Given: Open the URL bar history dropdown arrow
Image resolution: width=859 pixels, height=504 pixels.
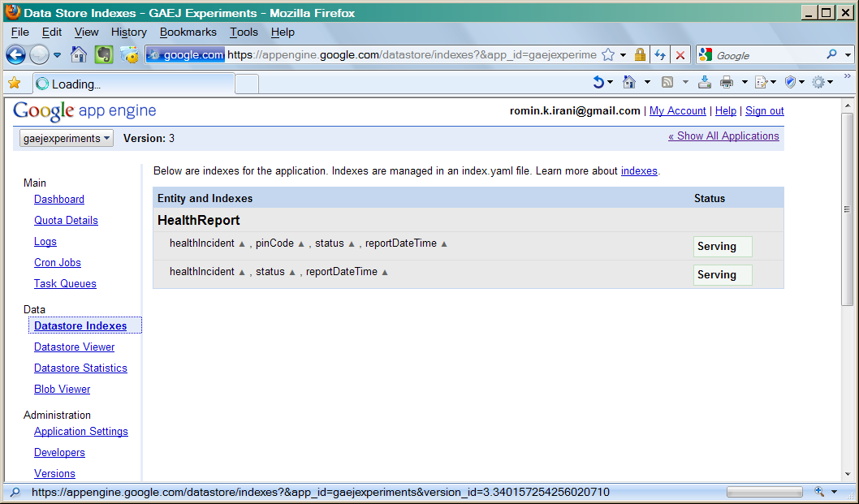Looking at the screenshot, I should 623,55.
